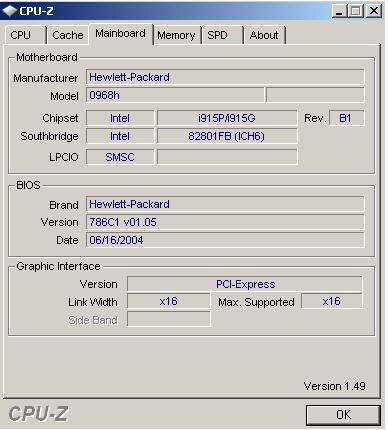This screenshot has width=388, height=430.
Task: Close the CPU-Z window
Action: coord(374,11)
